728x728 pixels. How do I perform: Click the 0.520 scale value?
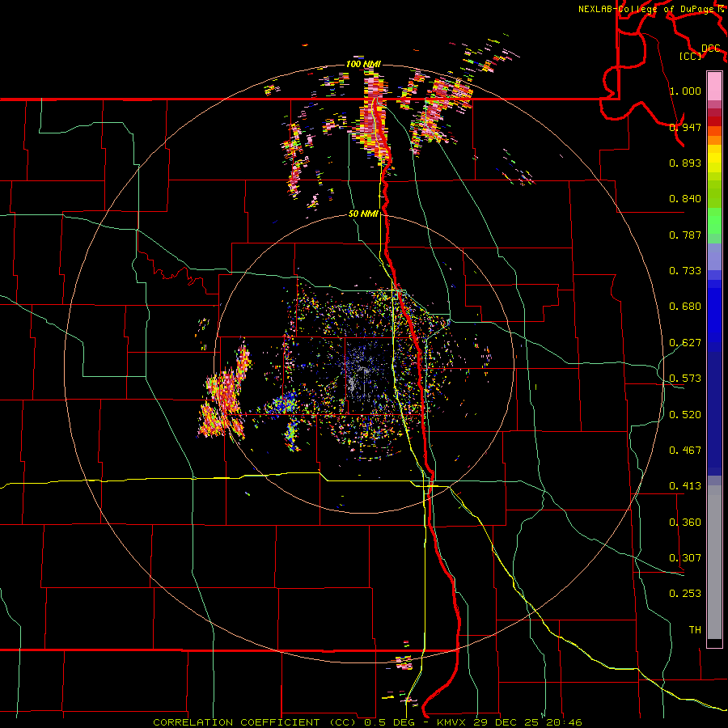tap(685, 415)
